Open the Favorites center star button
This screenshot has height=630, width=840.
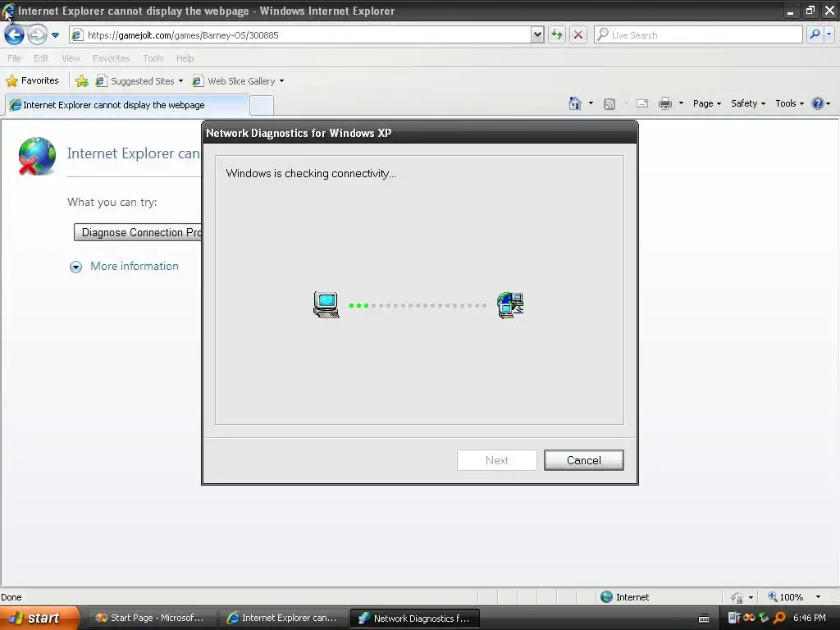click(33, 81)
